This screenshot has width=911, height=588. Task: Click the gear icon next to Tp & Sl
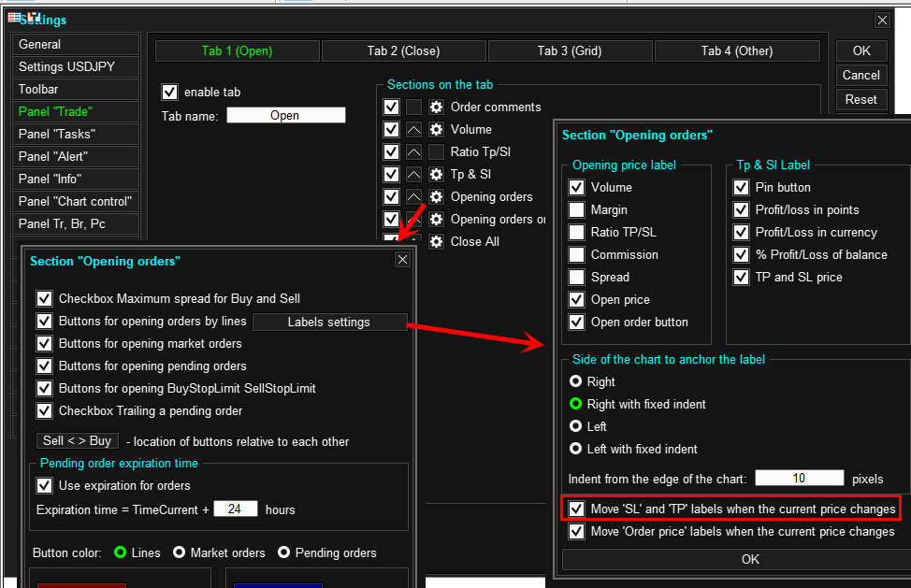point(437,174)
